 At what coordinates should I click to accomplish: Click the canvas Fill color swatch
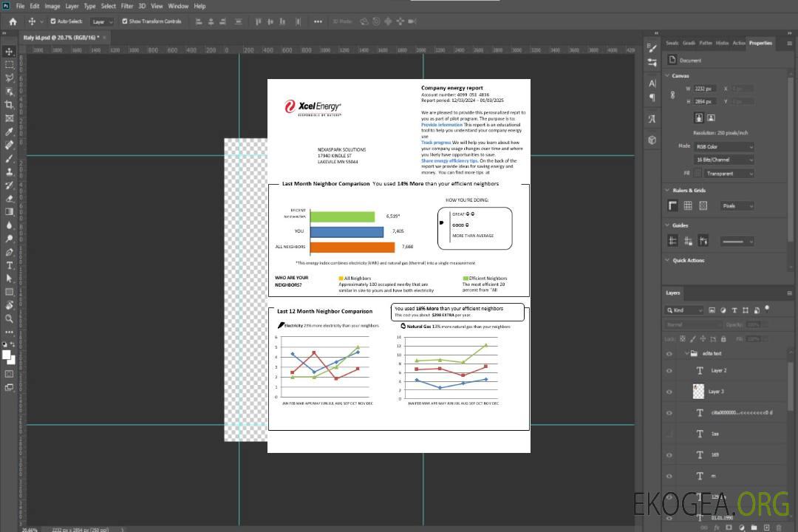(x=698, y=174)
